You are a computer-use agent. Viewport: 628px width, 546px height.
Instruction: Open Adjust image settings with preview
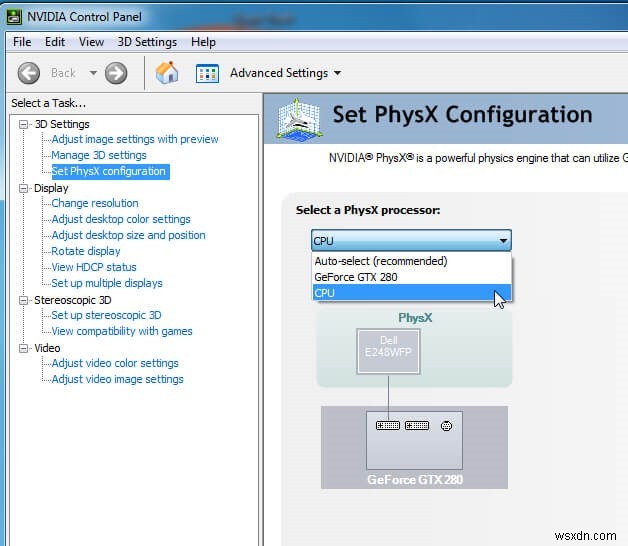[x=135, y=139]
